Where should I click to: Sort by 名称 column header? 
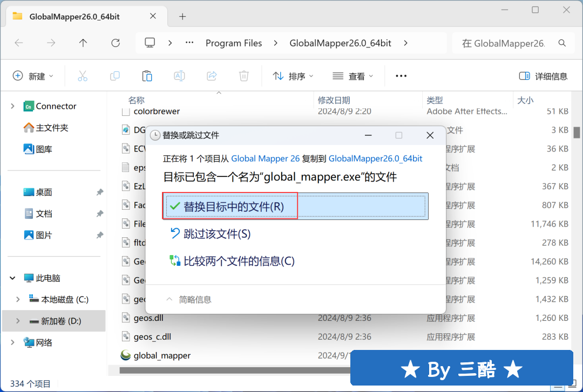pos(136,100)
